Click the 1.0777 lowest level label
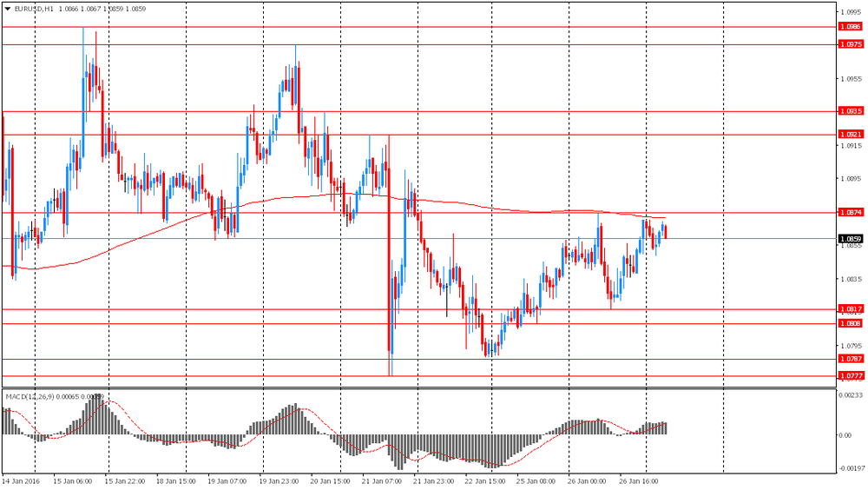 coord(851,376)
